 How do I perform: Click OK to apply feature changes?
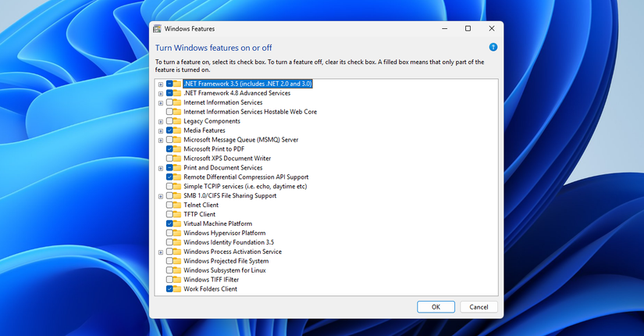coord(436,307)
